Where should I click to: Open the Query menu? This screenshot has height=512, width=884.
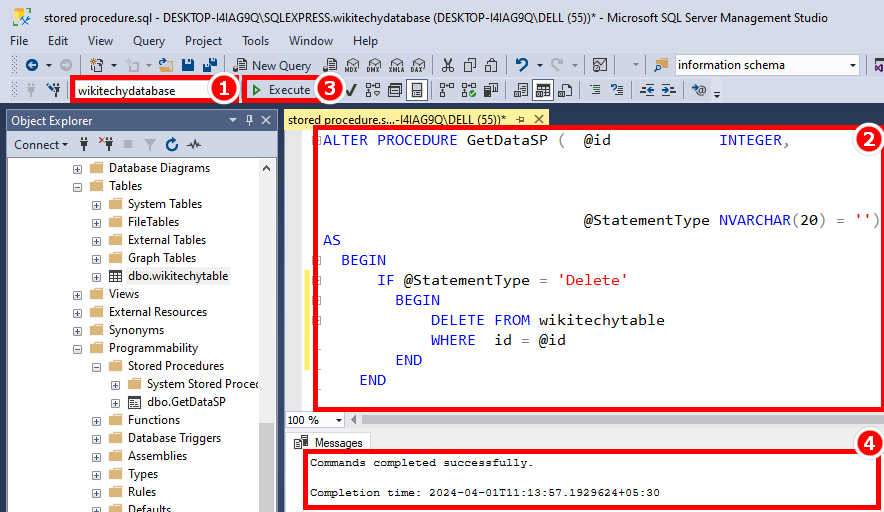[149, 41]
